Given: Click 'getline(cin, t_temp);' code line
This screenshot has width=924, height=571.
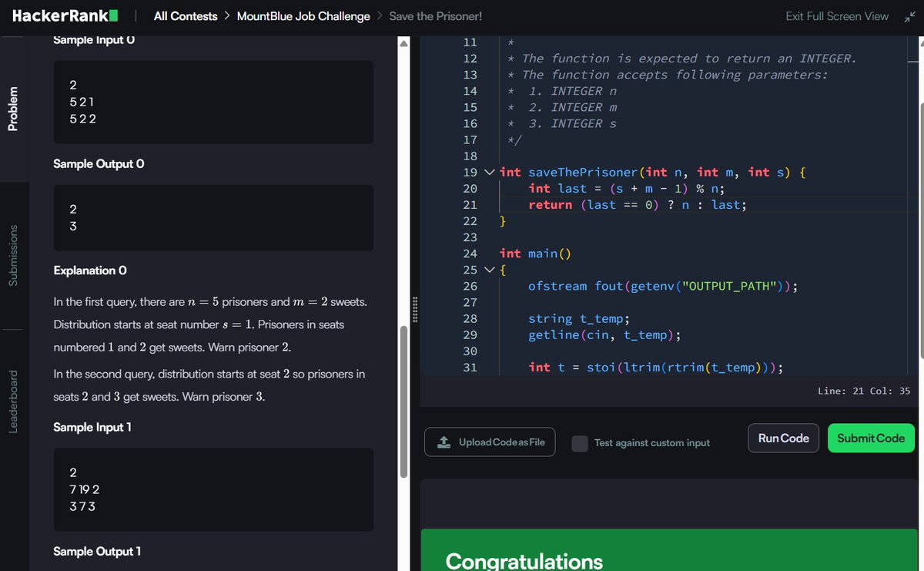Looking at the screenshot, I should coord(606,334).
